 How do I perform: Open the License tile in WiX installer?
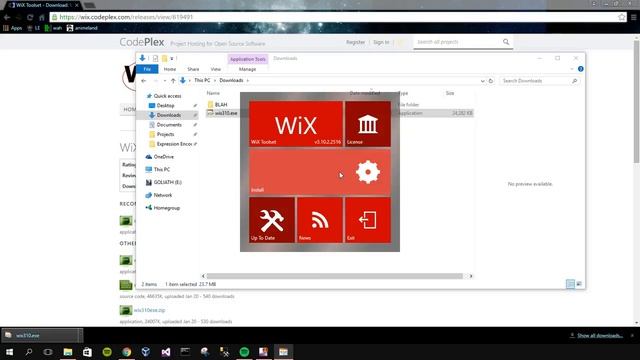click(x=368, y=124)
